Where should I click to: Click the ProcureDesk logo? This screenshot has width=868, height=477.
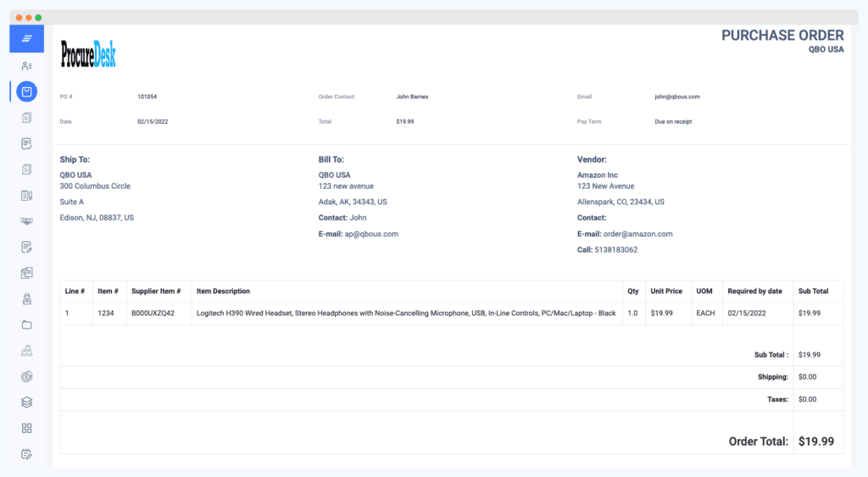(88, 54)
